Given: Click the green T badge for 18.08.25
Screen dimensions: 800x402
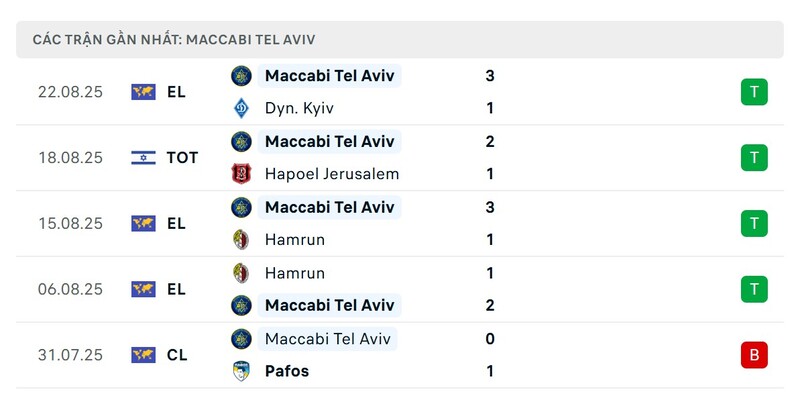Looking at the screenshot, I should coord(754,158).
